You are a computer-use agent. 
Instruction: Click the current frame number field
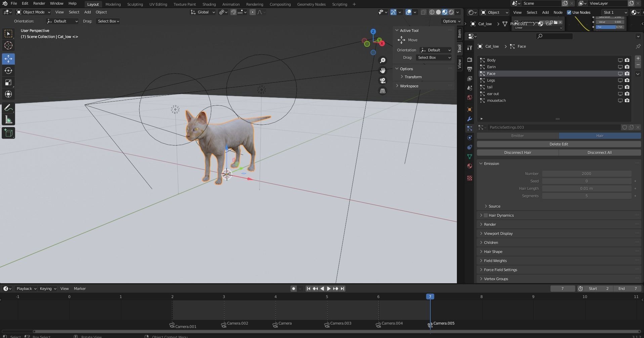tap(562, 289)
